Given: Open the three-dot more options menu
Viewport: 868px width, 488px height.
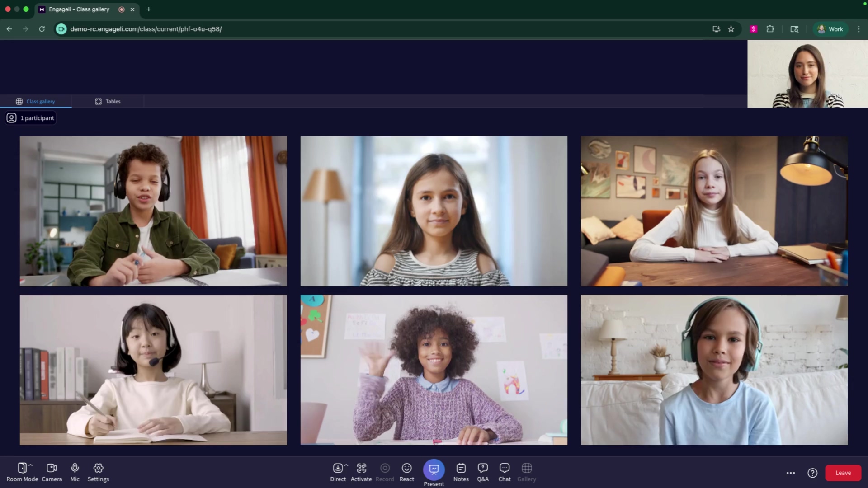Looking at the screenshot, I should point(791,473).
